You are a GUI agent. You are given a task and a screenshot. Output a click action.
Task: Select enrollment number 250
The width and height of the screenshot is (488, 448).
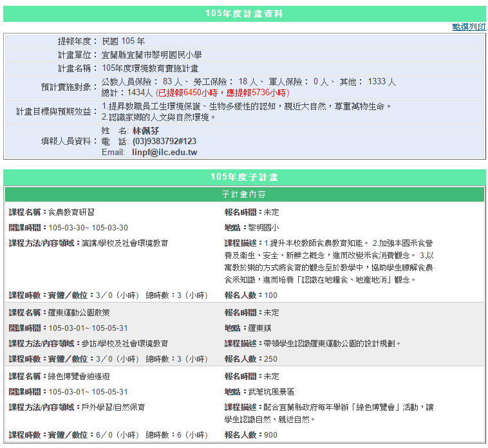click(271, 359)
